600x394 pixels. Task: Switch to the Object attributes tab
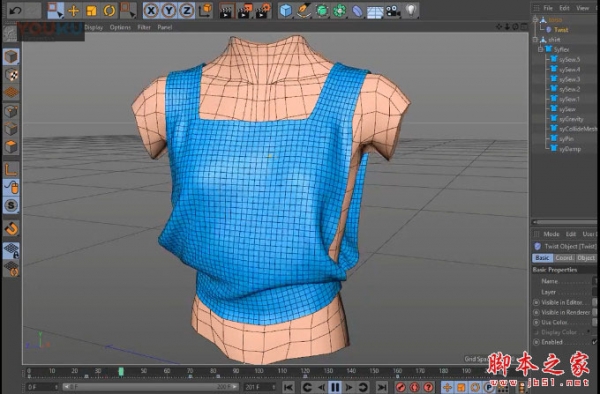coord(586,258)
